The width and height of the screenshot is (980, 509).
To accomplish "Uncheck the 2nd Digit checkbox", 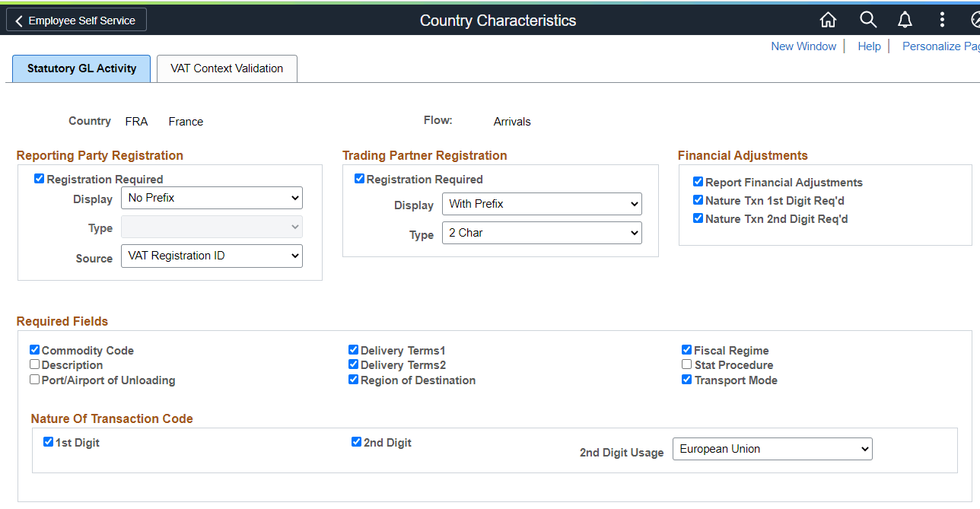I will click(356, 441).
